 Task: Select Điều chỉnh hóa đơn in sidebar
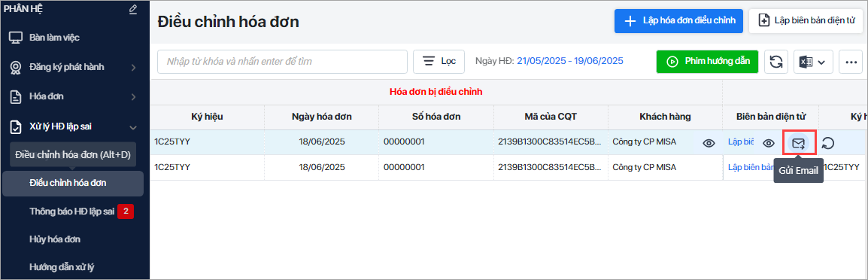pos(73,183)
